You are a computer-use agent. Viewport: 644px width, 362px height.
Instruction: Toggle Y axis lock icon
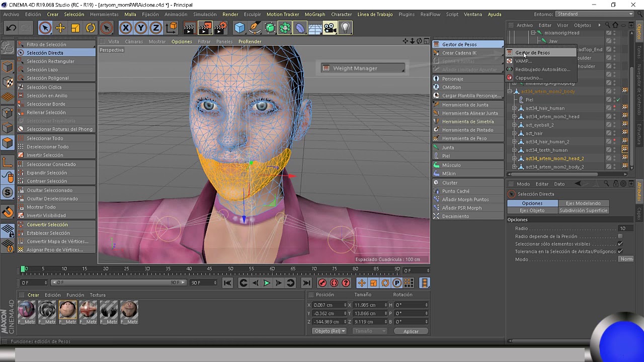pos(141,28)
